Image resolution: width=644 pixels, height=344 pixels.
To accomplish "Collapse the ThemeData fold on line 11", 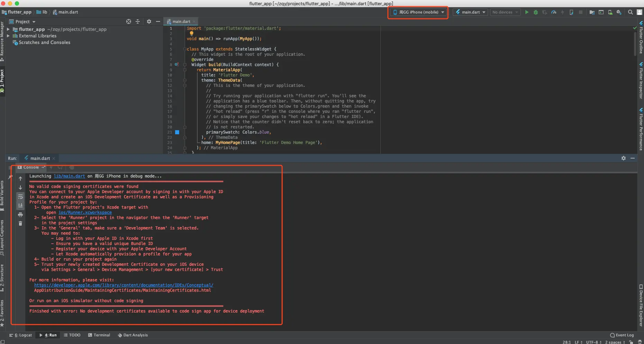I will [185, 80].
